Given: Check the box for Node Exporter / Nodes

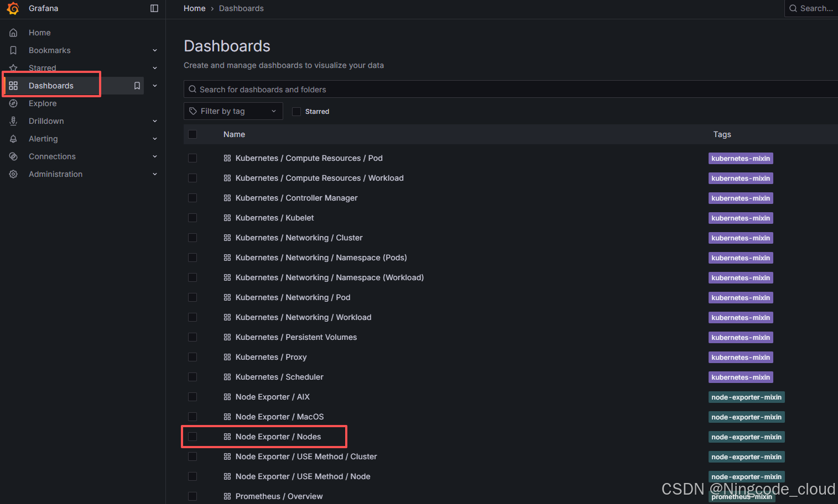Looking at the screenshot, I should (x=192, y=437).
